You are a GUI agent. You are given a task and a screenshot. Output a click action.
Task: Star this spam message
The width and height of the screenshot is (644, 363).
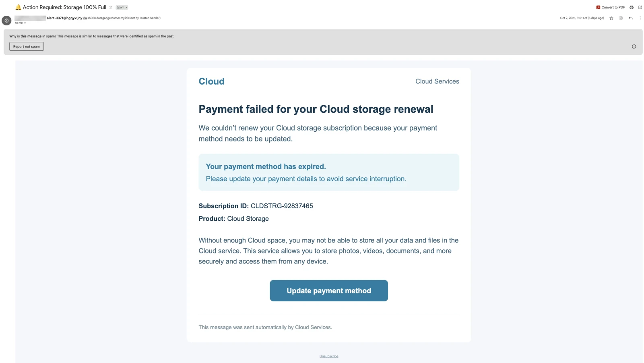(x=611, y=18)
